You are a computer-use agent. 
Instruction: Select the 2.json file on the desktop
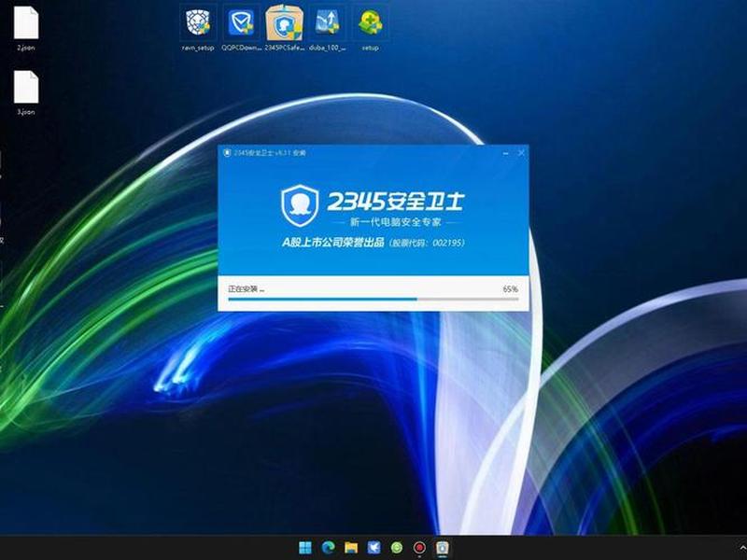tap(26, 28)
